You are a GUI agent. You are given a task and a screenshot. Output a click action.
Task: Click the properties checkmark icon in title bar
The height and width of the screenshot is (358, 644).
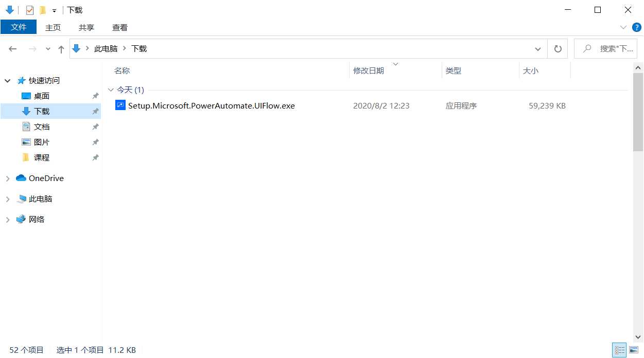(30, 10)
